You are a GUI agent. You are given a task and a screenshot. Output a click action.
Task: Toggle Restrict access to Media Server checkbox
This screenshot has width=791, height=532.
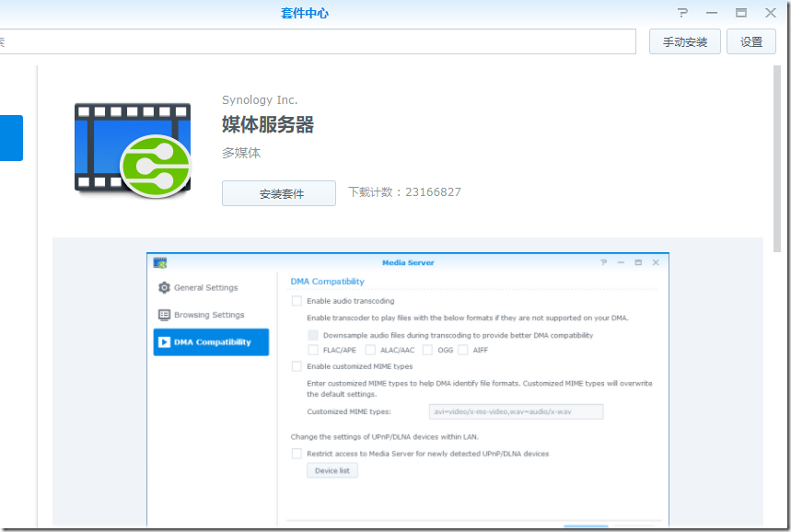point(297,454)
